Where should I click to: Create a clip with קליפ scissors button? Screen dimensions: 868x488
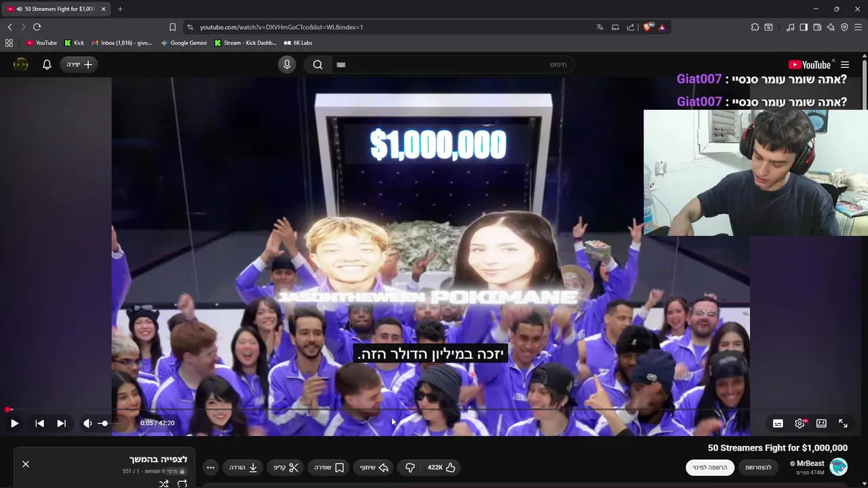click(x=286, y=467)
